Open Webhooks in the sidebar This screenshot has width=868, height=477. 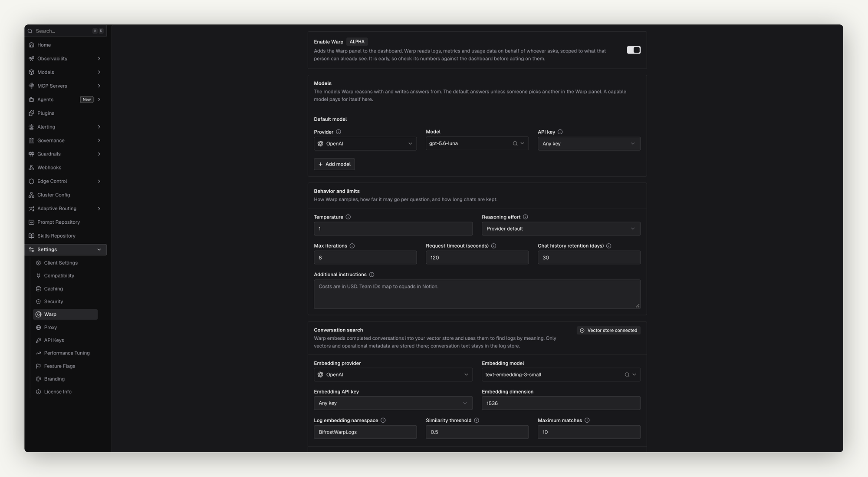tap(66, 168)
